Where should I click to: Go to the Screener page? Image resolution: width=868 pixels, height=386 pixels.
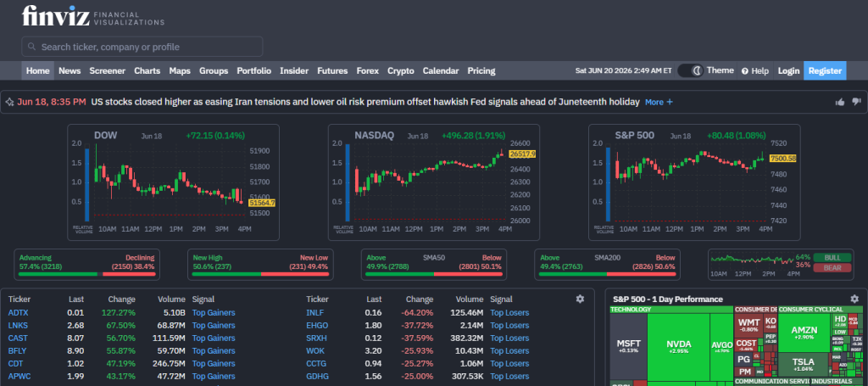108,71
